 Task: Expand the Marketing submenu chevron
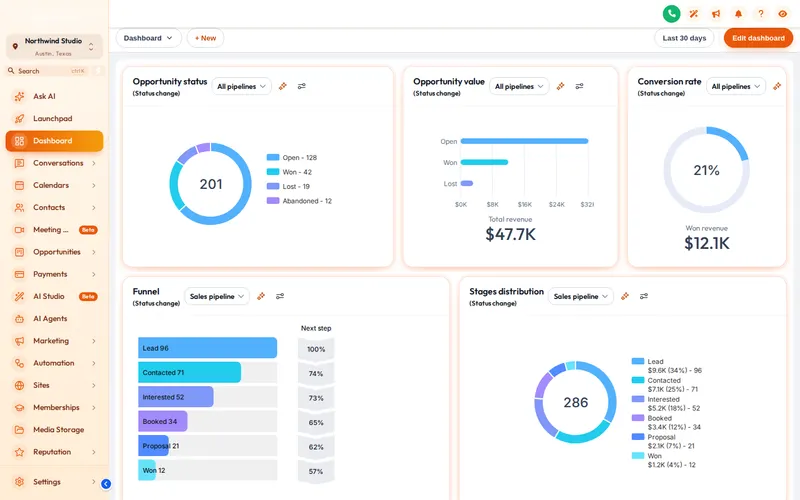tap(94, 341)
